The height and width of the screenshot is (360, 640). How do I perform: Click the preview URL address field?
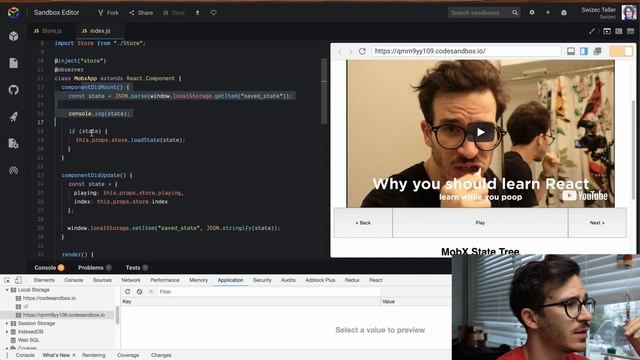coord(466,51)
